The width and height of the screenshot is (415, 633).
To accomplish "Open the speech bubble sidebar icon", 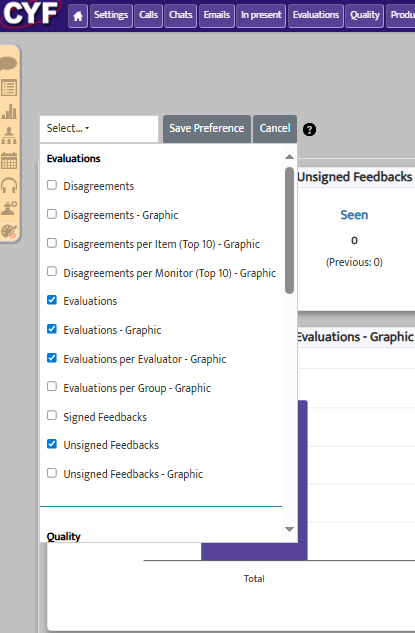I will tap(8, 64).
